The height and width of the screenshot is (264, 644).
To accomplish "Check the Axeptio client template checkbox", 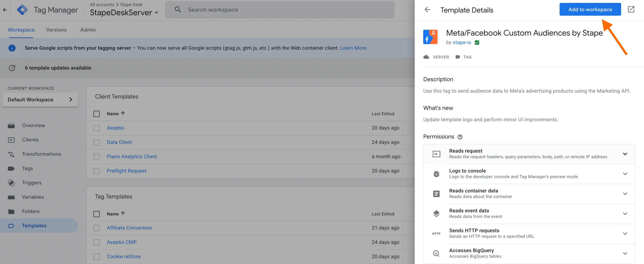I will pos(97,128).
